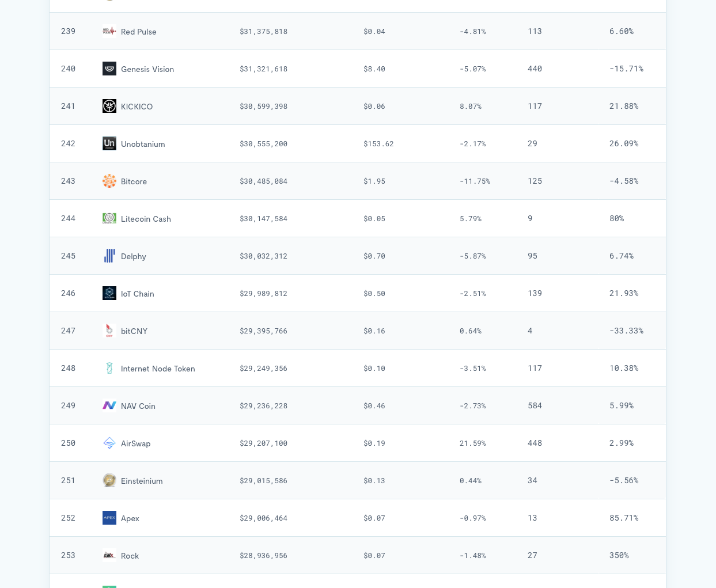Select the Einsteinium coin icon
This screenshot has width=716, height=588.
pos(109,480)
